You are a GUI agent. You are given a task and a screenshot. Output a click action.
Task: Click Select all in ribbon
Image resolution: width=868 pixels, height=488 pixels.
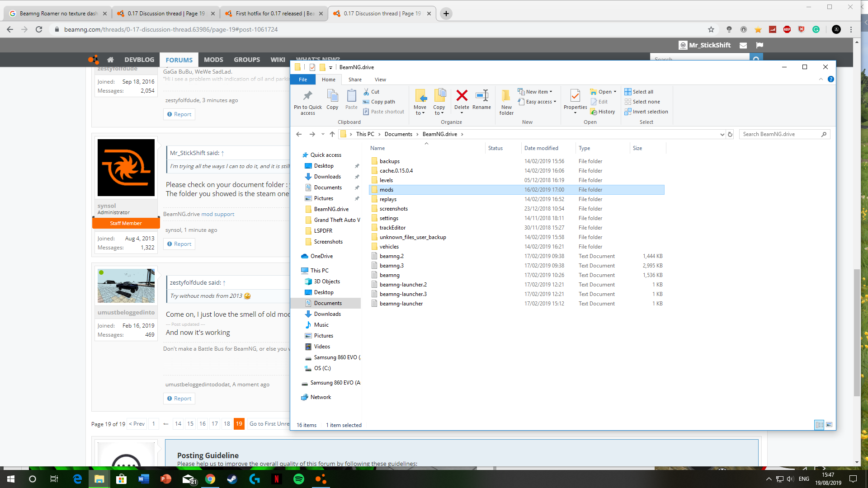639,92
